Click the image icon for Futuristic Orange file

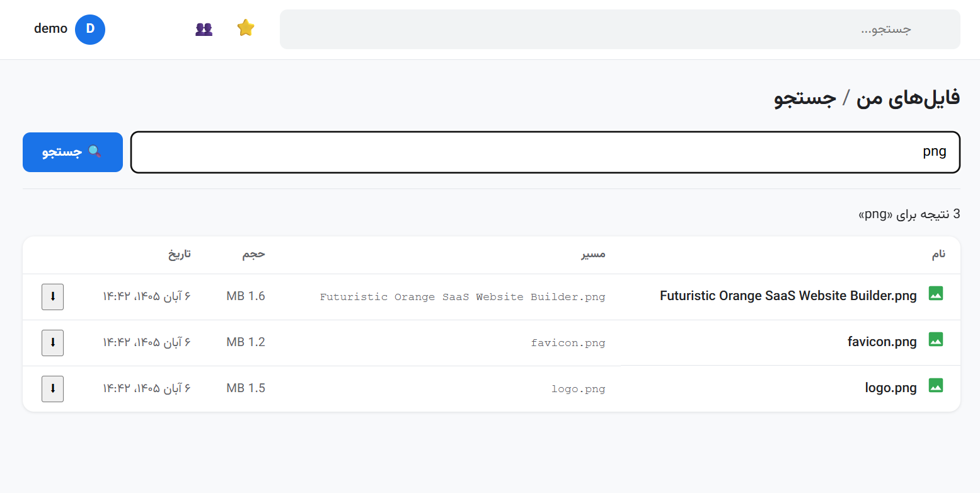[x=936, y=294]
